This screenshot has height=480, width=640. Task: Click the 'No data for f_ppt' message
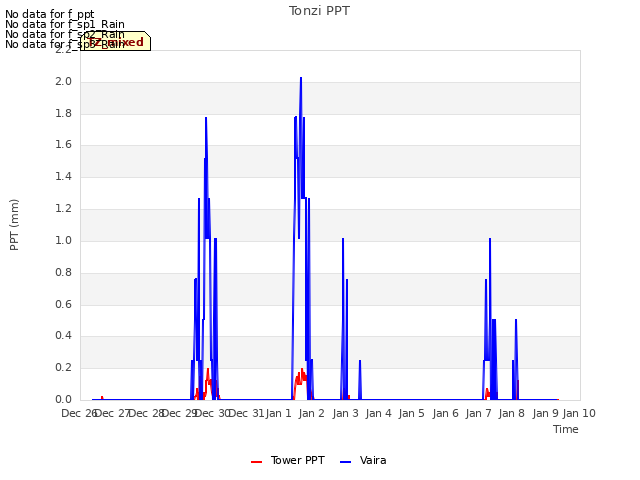coord(49,15)
